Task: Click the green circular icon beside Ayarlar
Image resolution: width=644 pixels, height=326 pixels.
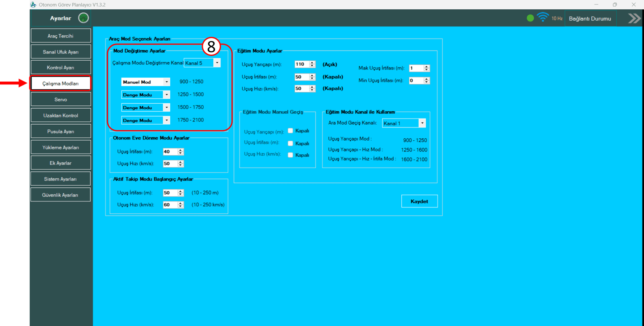Action: (x=83, y=18)
